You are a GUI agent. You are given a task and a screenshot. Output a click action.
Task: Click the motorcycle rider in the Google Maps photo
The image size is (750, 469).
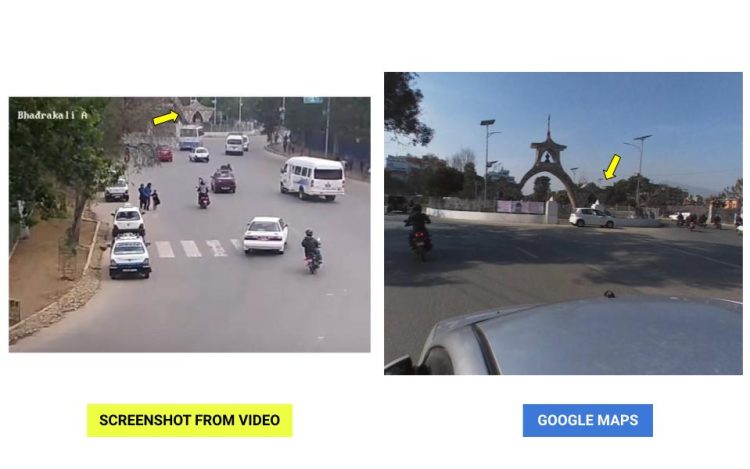pos(418,231)
